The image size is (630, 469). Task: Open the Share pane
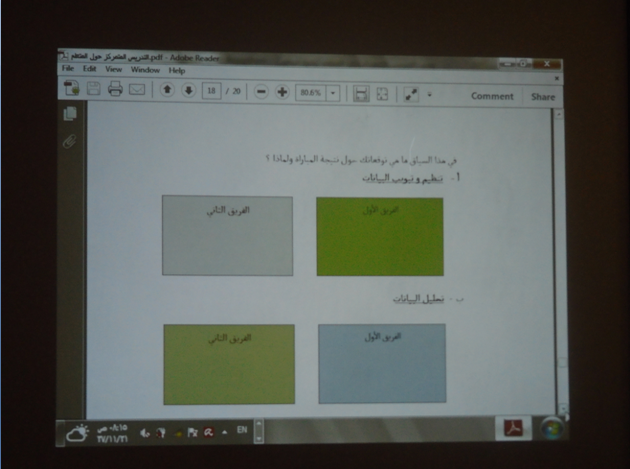pos(542,97)
